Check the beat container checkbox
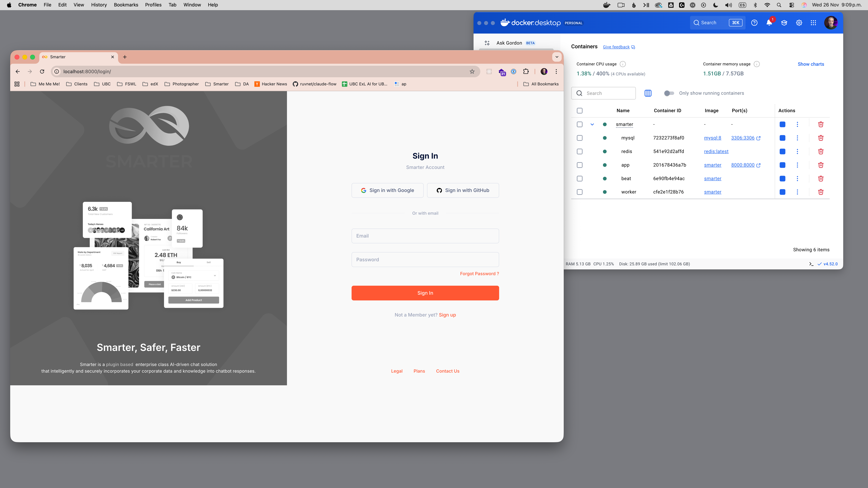Screen dimensions: 868x488 pyautogui.click(x=580, y=178)
